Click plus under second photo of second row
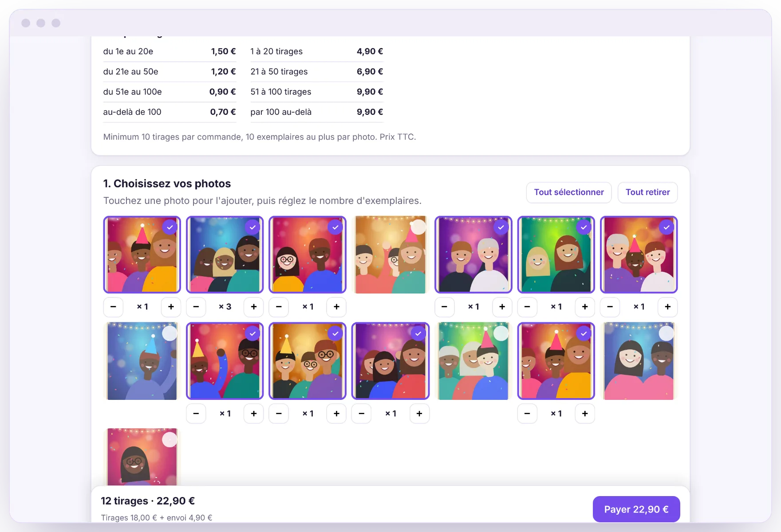This screenshot has width=781, height=532. (254, 414)
